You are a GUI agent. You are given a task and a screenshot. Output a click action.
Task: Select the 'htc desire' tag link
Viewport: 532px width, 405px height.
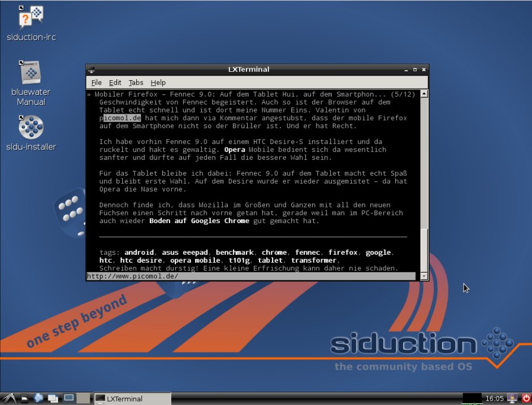[141, 260]
